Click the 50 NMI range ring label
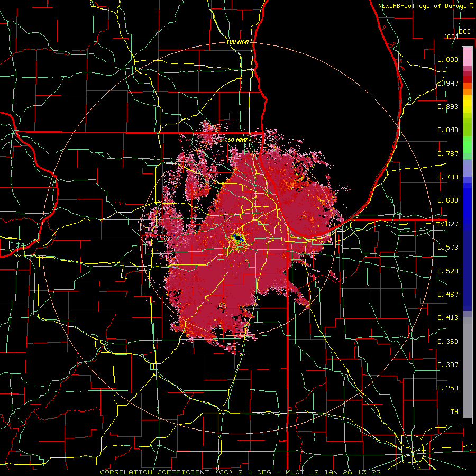Screen dimensions: 476x476 click(237, 140)
